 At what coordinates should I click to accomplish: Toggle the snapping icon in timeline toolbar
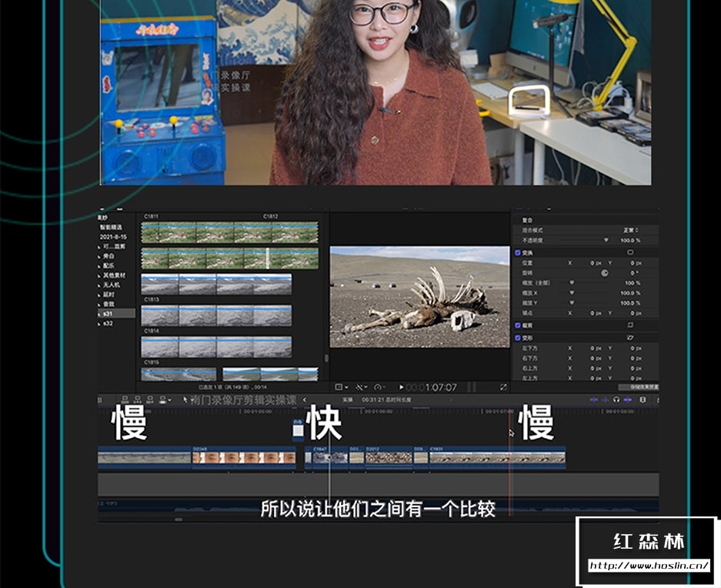(628, 399)
